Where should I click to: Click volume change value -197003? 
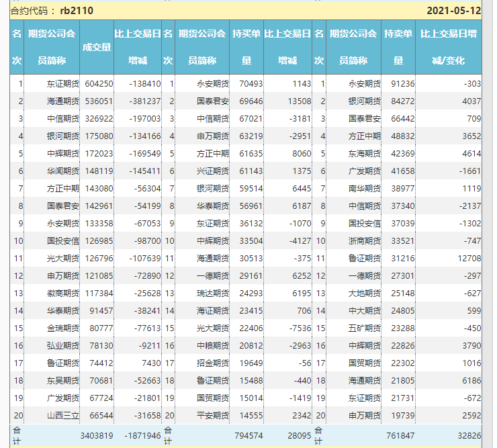(x=145, y=119)
